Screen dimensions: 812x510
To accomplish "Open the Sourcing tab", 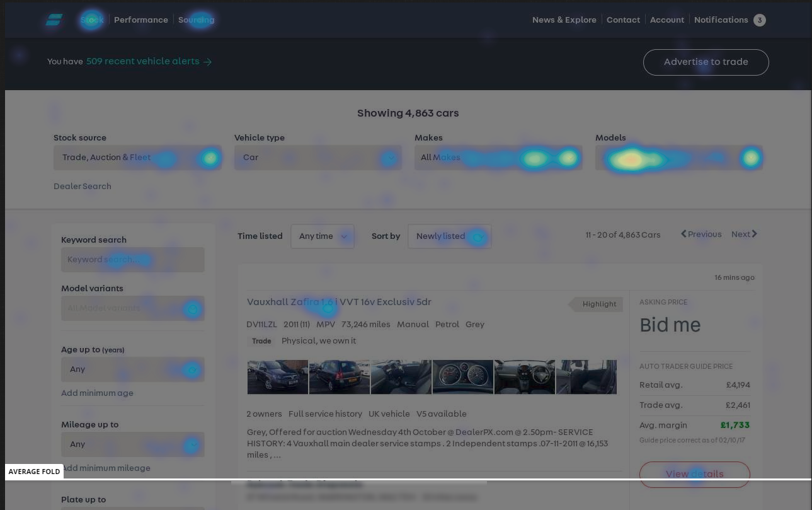I will tap(196, 20).
